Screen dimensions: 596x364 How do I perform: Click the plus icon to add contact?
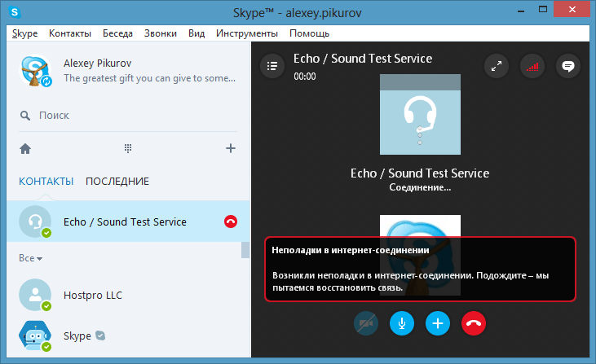pos(231,148)
